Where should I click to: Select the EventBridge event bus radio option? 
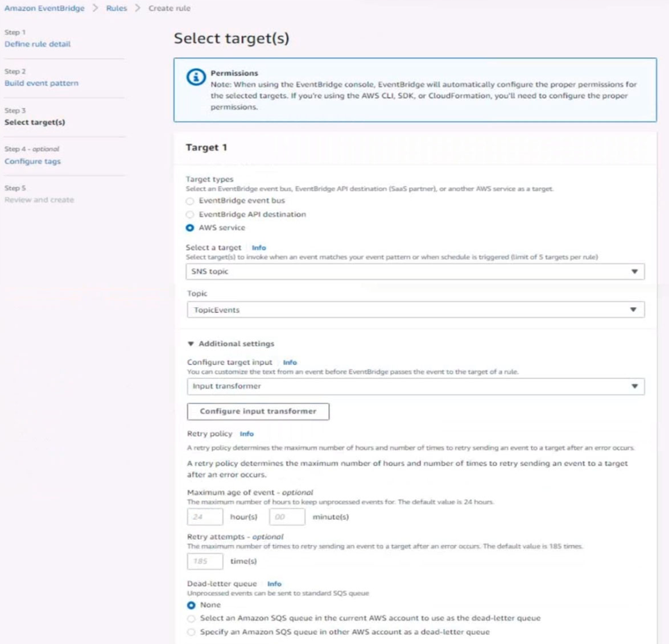190,201
